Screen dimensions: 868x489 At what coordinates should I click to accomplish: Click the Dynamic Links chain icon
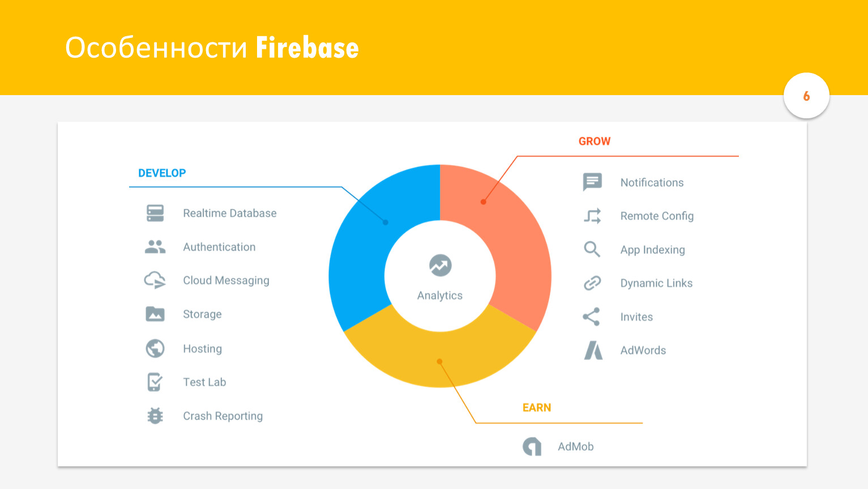(x=592, y=283)
